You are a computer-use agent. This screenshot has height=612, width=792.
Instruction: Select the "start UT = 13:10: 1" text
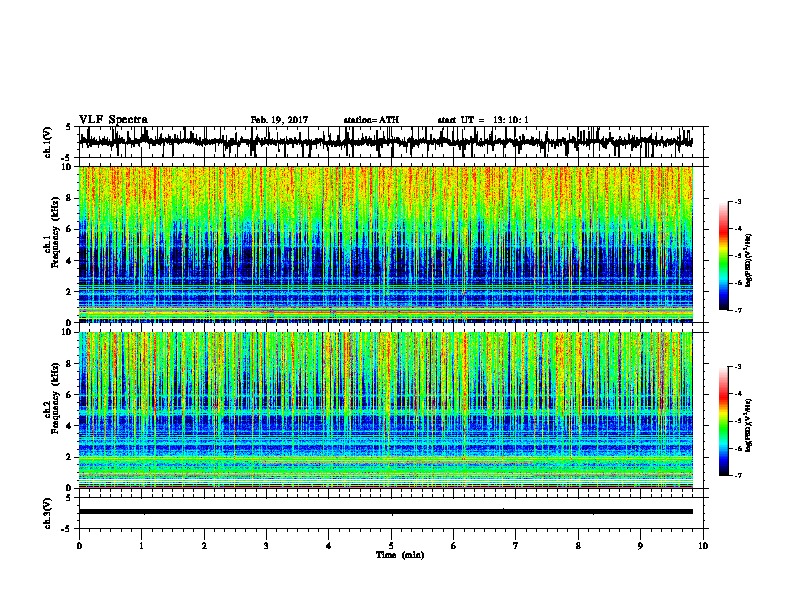tap(483, 120)
